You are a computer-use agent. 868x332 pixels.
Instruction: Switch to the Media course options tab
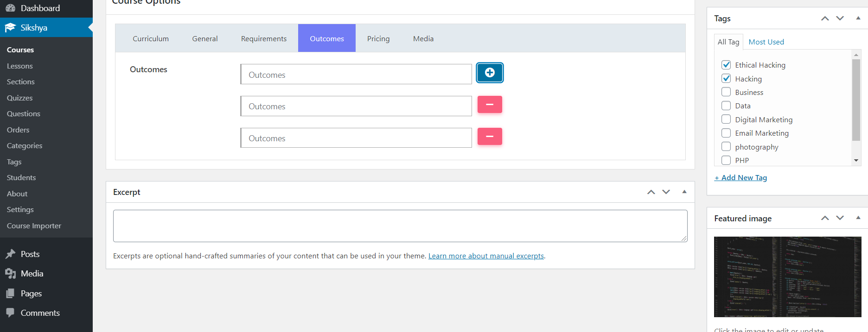pyautogui.click(x=423, y=38)
